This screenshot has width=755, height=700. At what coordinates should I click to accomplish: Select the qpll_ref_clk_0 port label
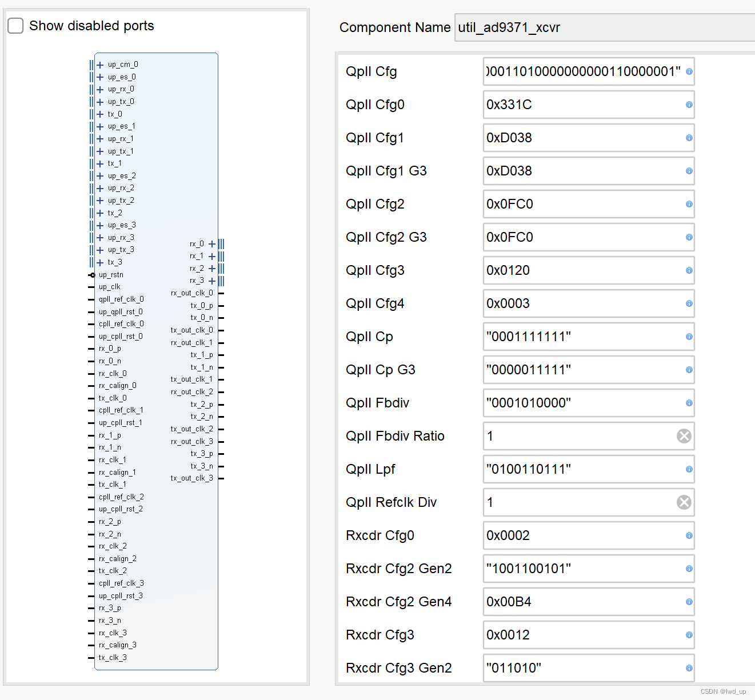point(121,299)
